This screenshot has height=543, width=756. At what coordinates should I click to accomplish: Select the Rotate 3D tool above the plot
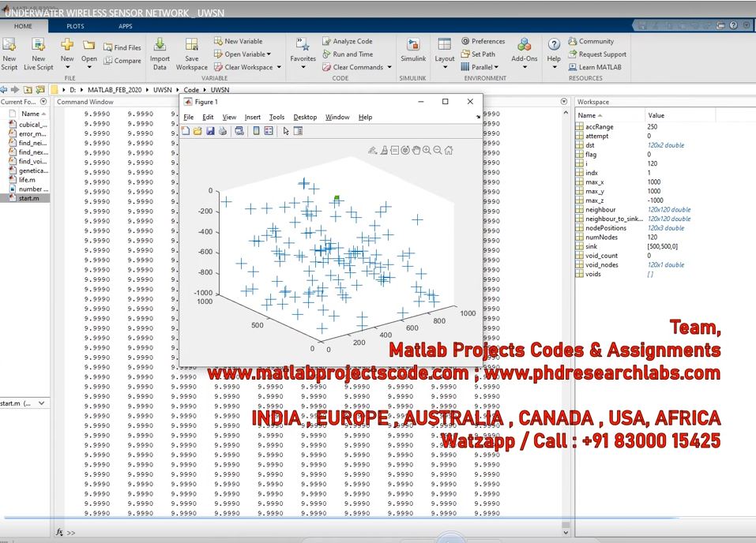[x=405, y=150]
